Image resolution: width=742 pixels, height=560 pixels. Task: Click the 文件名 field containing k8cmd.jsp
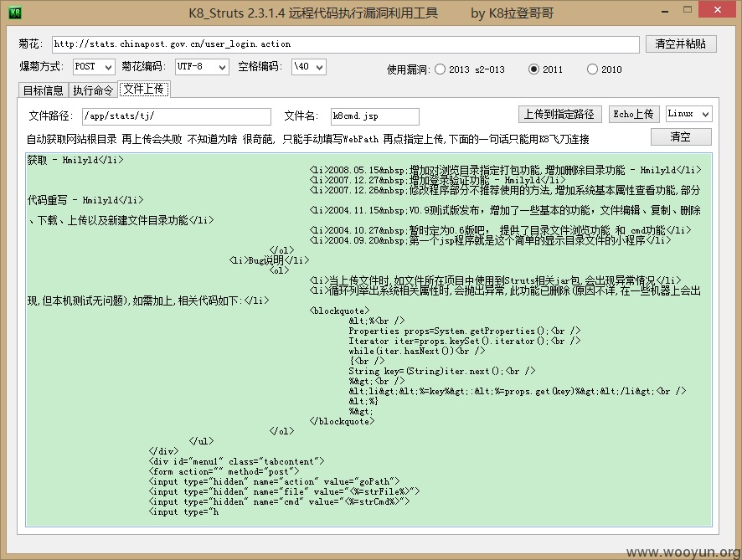[x=374, y=116]
